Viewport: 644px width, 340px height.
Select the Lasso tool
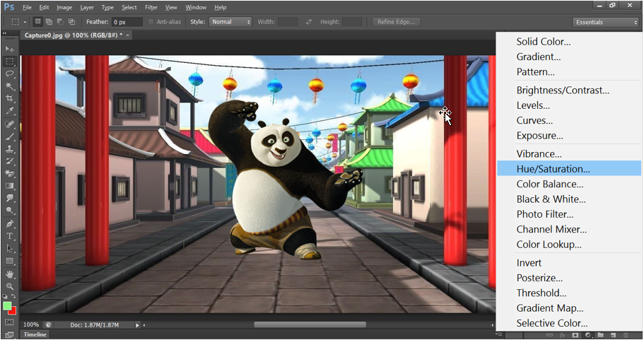pyautogui.click(x=10, y=74)
